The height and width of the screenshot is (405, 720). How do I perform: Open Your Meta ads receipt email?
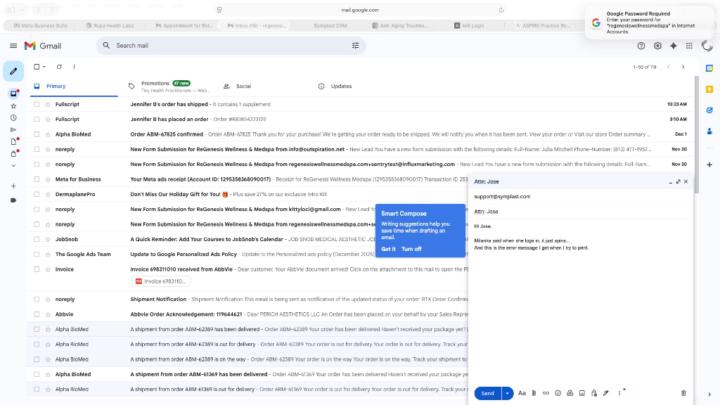pos(248,179)
